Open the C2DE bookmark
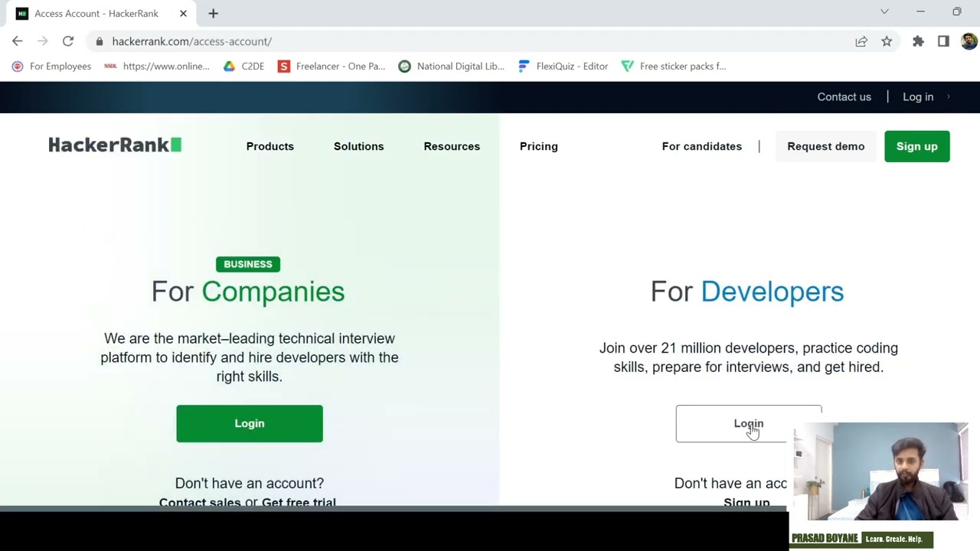 pyautogui.click(x=243, y=67)
